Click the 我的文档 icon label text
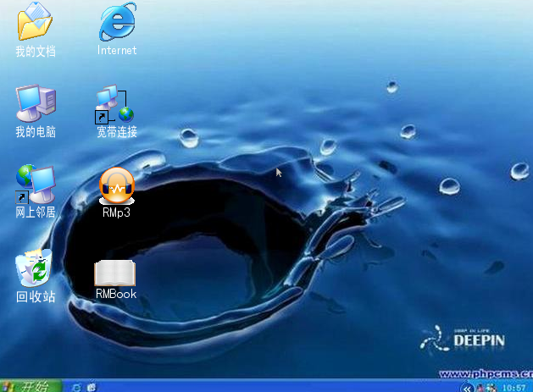Screen dimensions: 533x392 (x=36, y=52)
